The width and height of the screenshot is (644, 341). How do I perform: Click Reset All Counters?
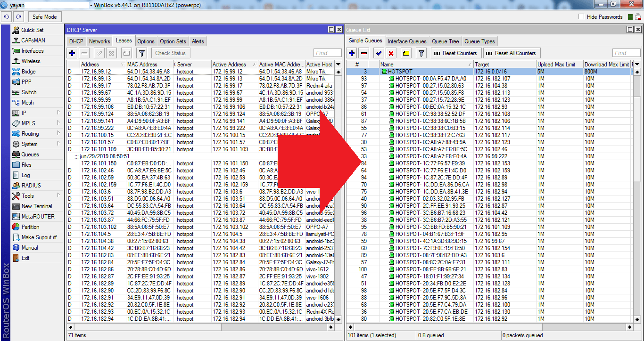pos(512,53)
